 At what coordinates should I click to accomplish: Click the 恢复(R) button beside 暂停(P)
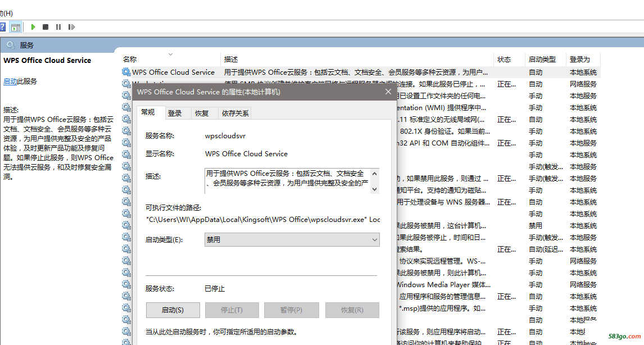coord(352,310)
